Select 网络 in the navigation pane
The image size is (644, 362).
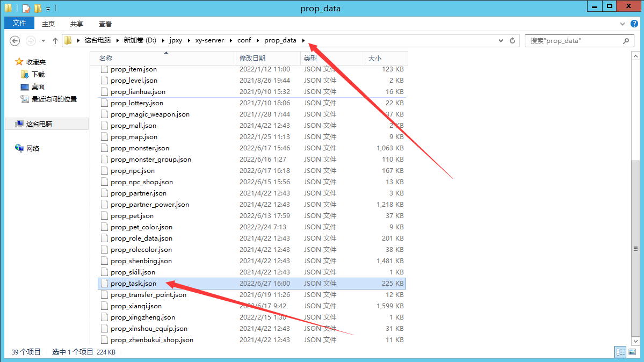point(33,149)
